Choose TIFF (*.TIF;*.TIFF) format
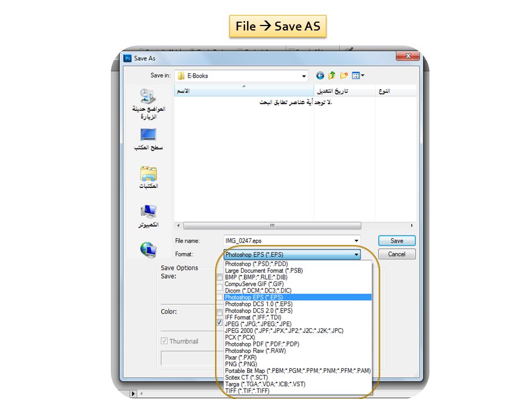Viewport: 532px width, 399px height. [x=298, y=391]
